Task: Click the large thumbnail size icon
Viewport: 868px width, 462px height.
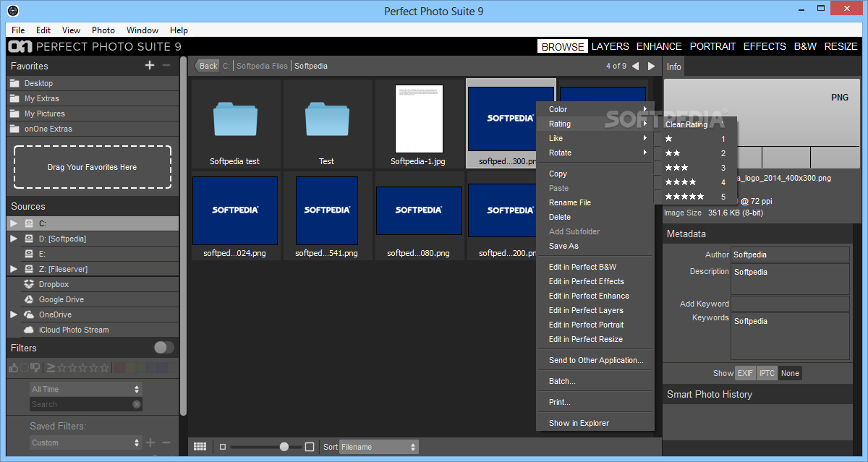Action: (310, 447)
